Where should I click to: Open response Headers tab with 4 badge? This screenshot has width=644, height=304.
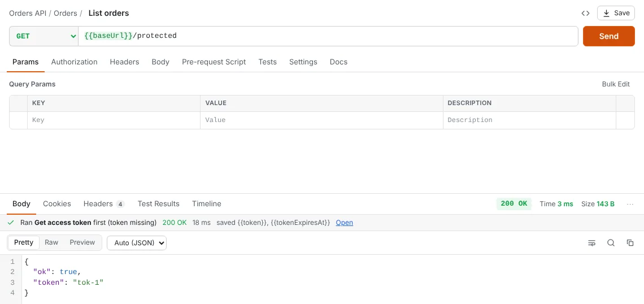point(104,204)
